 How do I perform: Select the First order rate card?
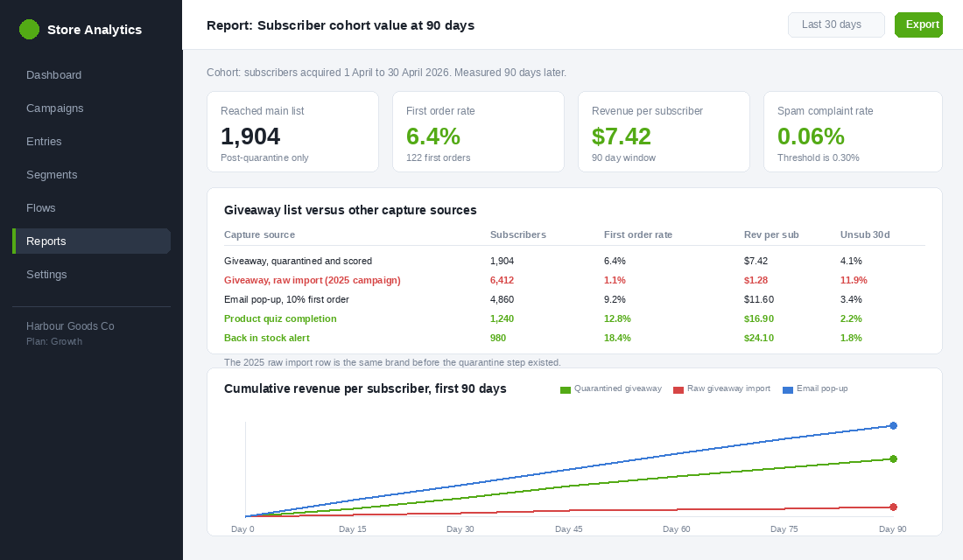pyautogui.click(x=478, y=131)
